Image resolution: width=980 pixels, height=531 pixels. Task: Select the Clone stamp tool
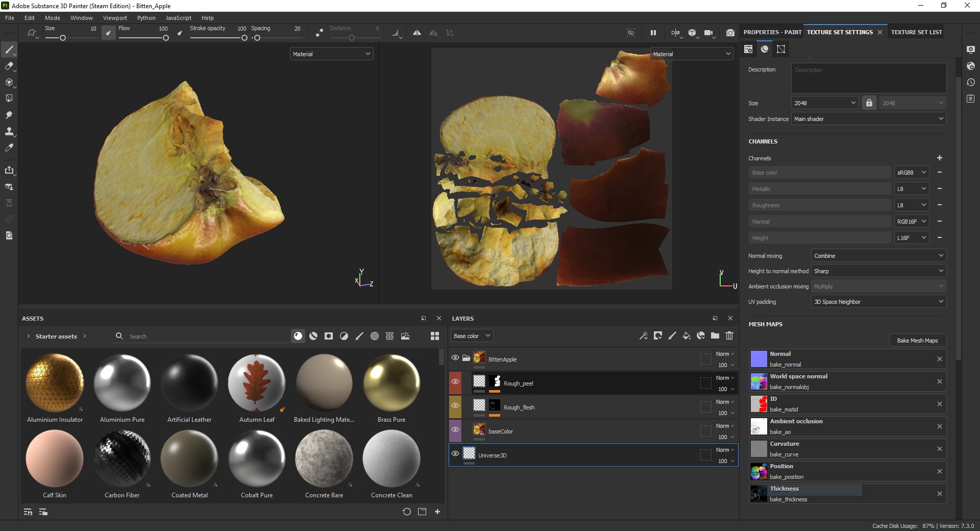tap(9, 131)
